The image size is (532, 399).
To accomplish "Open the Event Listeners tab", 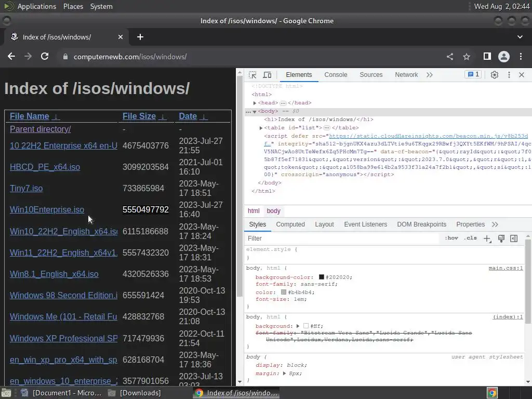I will pos(365,224).
